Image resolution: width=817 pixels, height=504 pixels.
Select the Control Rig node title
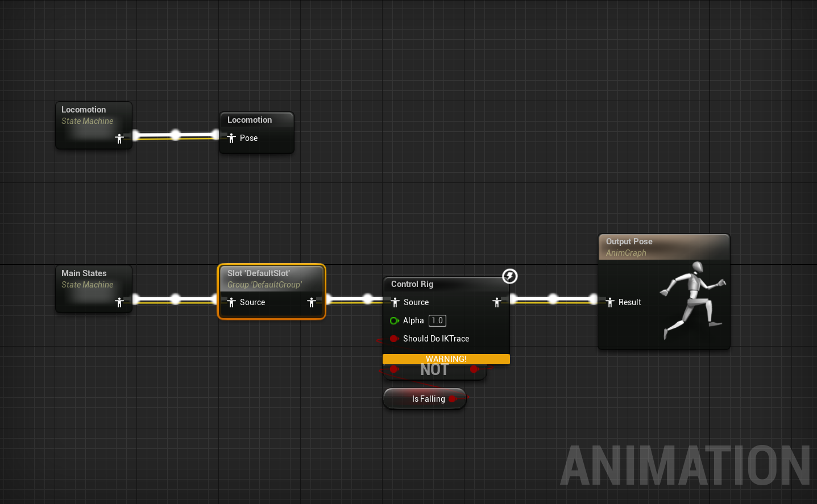click(412, 284)
